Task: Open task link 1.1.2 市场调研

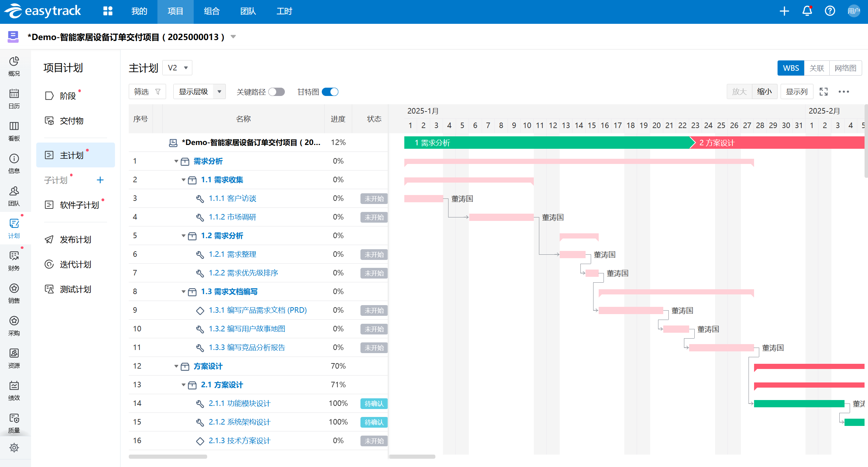Action: click(x=232, y=217)
